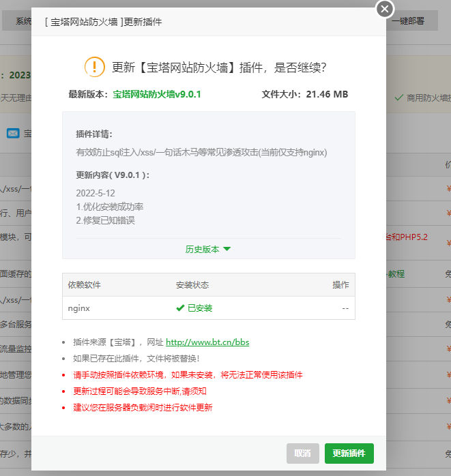Click the 依赖软件 column header
Viewport: 451px width, 476px height.
pyautogui.click(x=84, y=285)
